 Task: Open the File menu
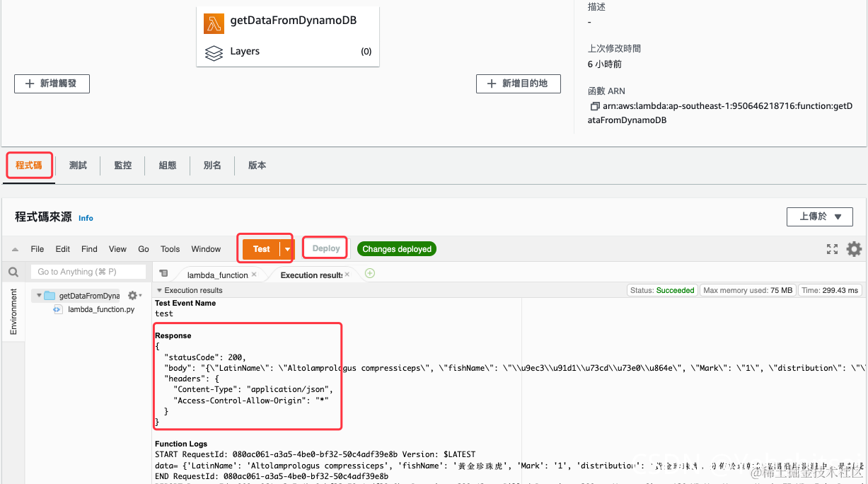(x=37, y=249)
